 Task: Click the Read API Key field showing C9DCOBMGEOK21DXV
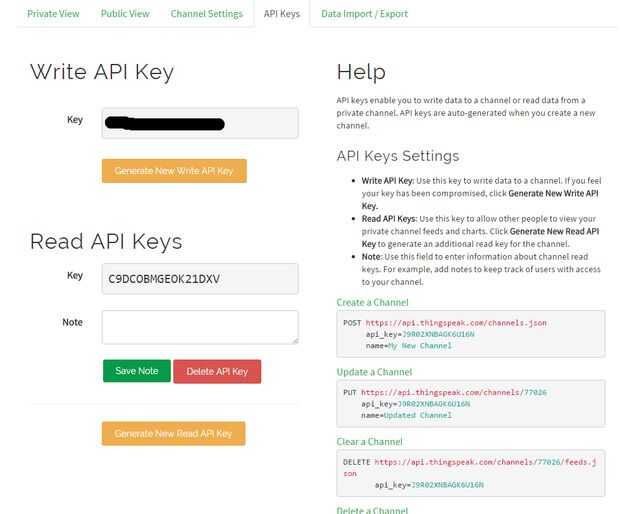click(200, 278)
